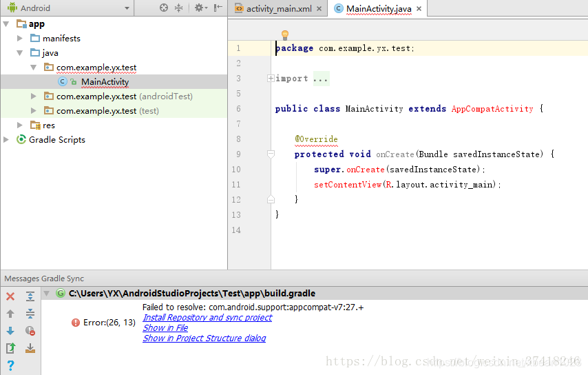Click the @Override annotation
Viewport: 588px width, 375px height.
tap(316, 139)
